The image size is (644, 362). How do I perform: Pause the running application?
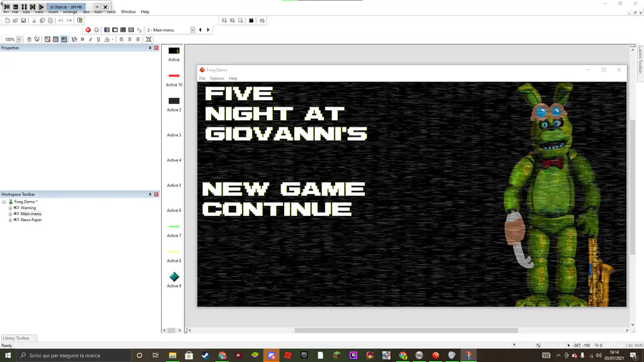(24, 7)
